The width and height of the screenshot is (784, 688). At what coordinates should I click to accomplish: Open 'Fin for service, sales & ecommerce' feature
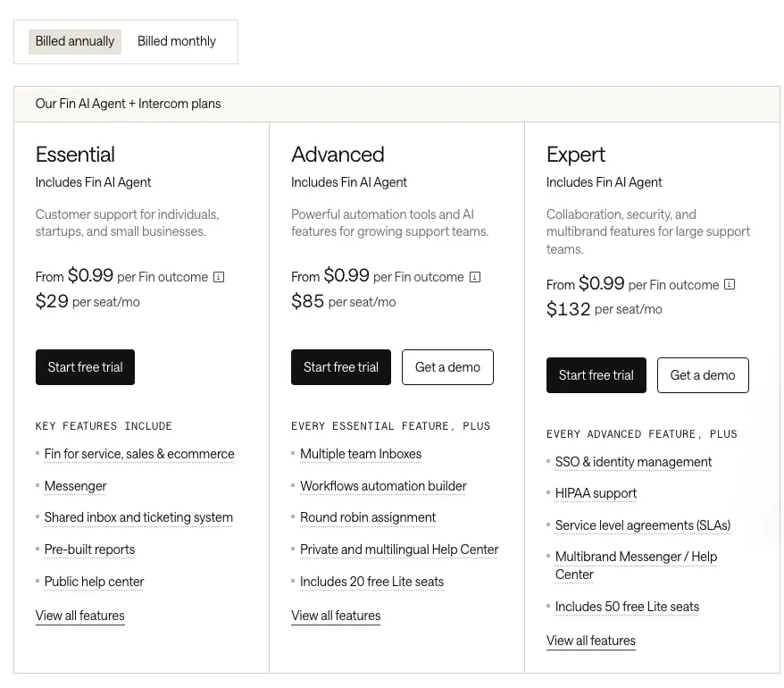tap(139, 454)
